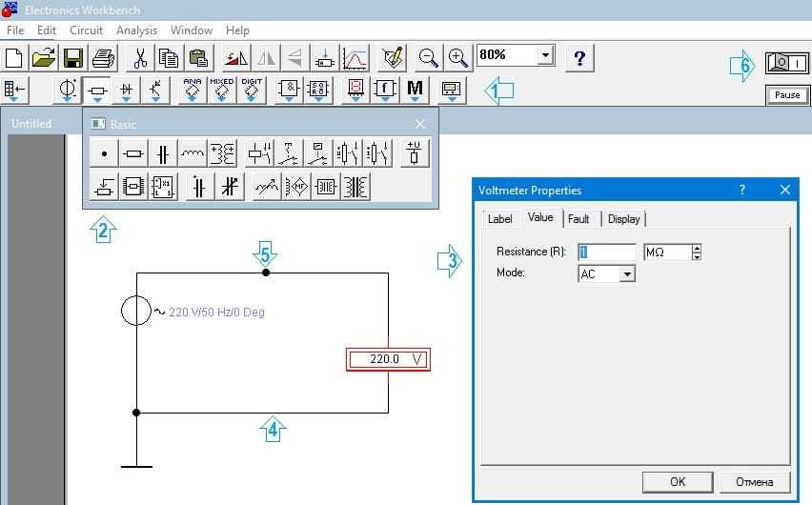Open the Miscellaneous M parts bin

[415, 91]
